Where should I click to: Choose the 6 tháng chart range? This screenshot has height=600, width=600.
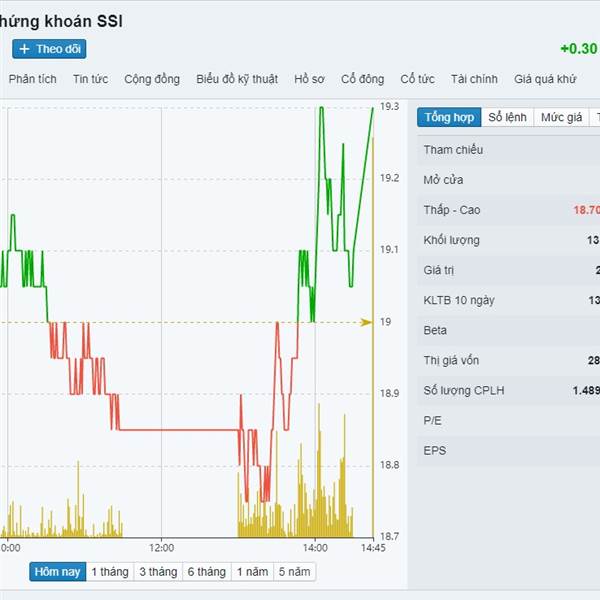tap(205, 572)
